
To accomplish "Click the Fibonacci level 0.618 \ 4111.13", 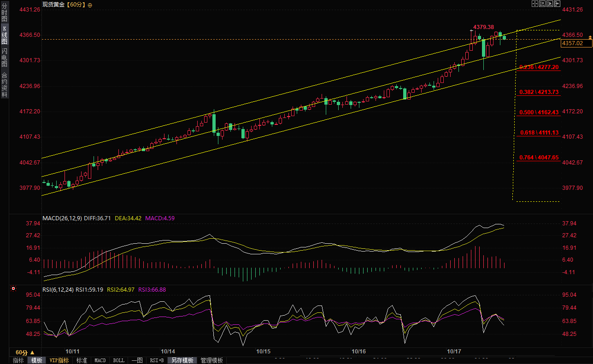I will click(x=539, y=133).
